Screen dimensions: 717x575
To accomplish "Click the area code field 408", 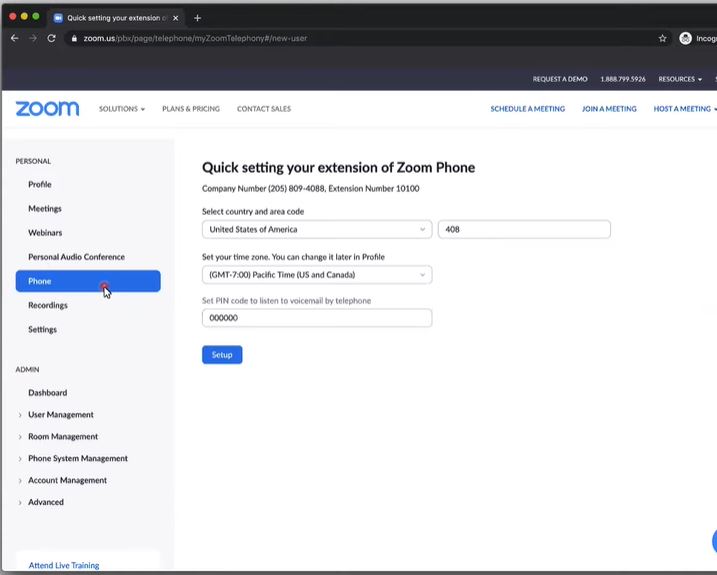I will [x=524, y=229].
